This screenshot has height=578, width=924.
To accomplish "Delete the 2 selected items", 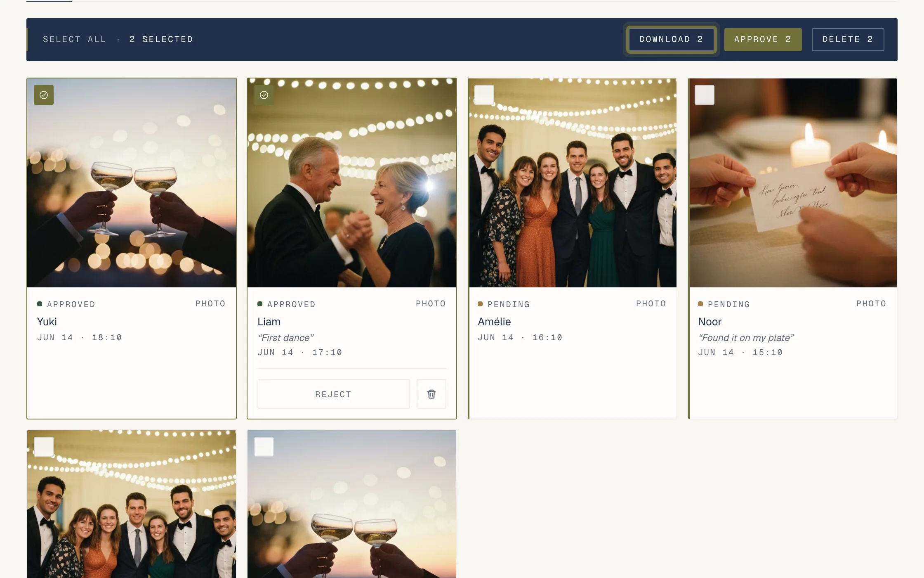I will [x=848, y=39].
